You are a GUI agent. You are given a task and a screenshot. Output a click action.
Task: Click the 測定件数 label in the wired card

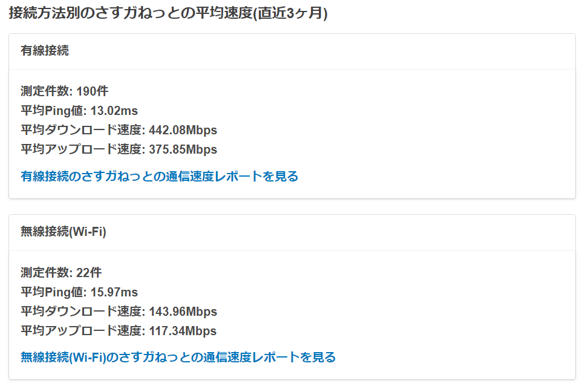click(45, 91)
